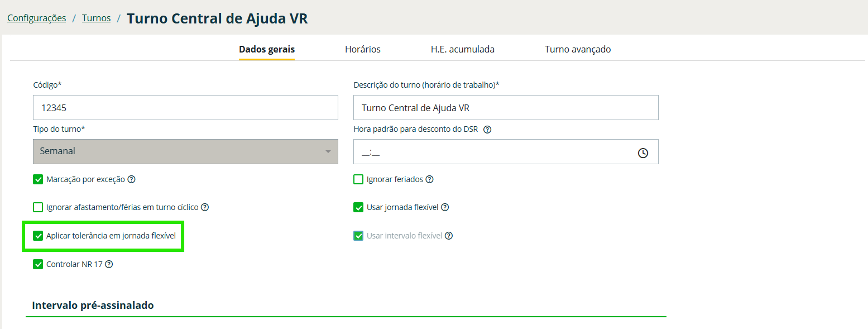The width and height of the screenshot is (868, 329).
Task: Navigate to Configurações breadcrumb link
Action: (x=37, y=18)
